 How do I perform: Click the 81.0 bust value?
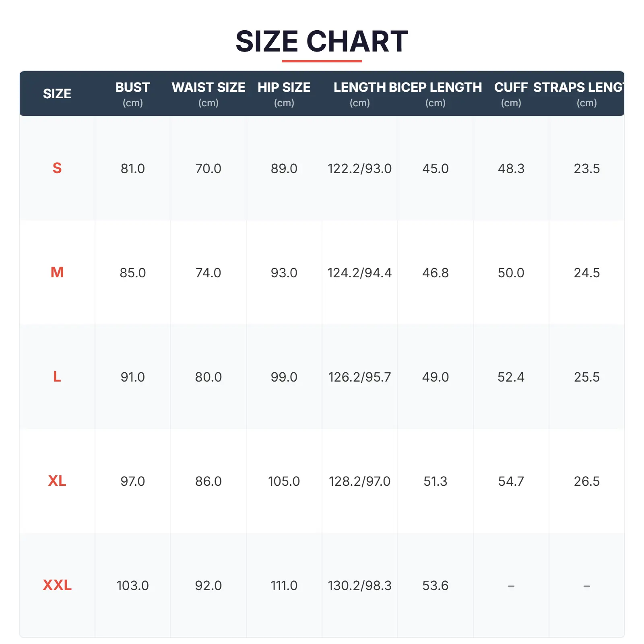coord(132,168)
